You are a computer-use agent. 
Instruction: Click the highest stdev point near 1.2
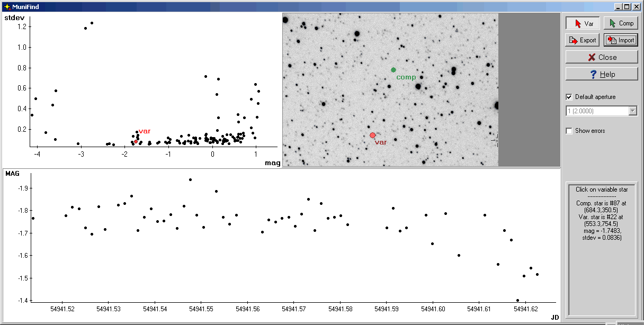(92, 23)
